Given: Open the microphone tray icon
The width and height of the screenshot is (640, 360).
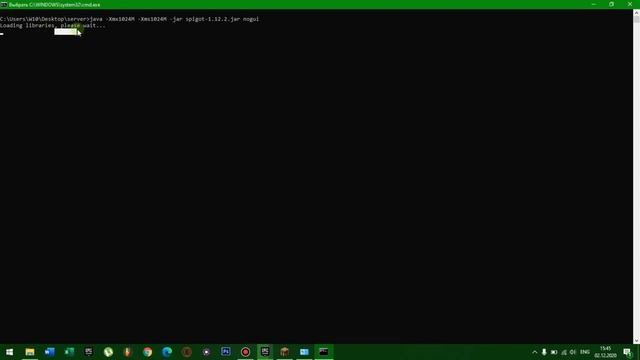Looking at the screenshot, I should pyautogui.click(x=544, y=352).
